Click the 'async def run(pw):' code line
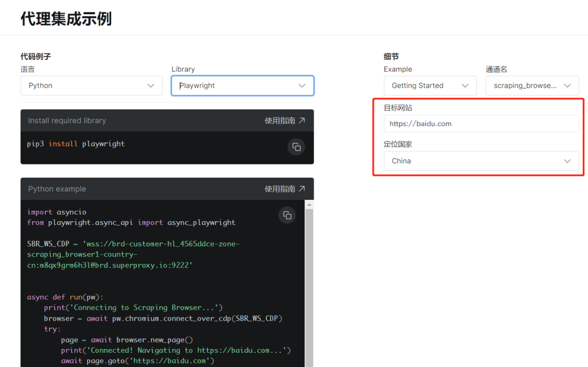This screenshot has height=367, width=588. coord(65,297)
